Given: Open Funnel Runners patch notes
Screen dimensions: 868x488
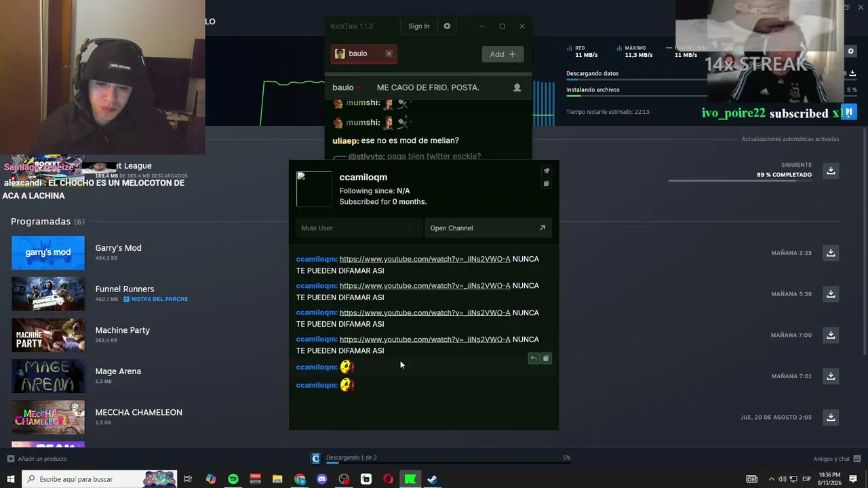Looking at the screenshot, I should (155, 299).
